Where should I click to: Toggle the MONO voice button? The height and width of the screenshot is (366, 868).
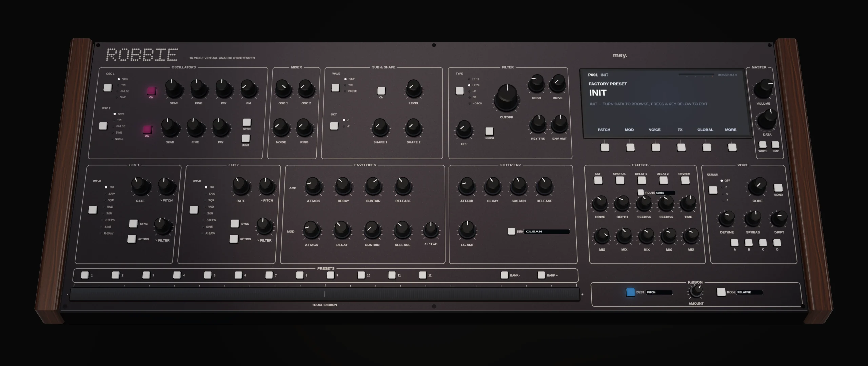pos(778,188)
